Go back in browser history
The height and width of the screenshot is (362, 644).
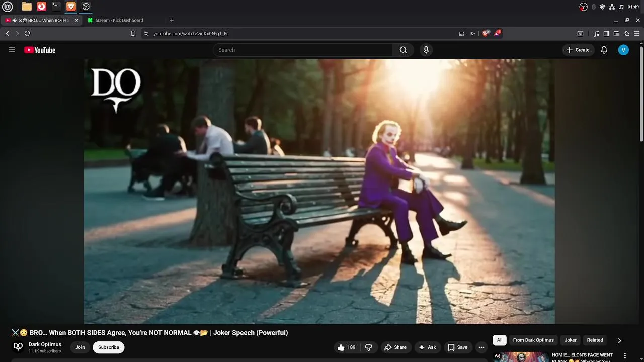click(x=8, y=33)
